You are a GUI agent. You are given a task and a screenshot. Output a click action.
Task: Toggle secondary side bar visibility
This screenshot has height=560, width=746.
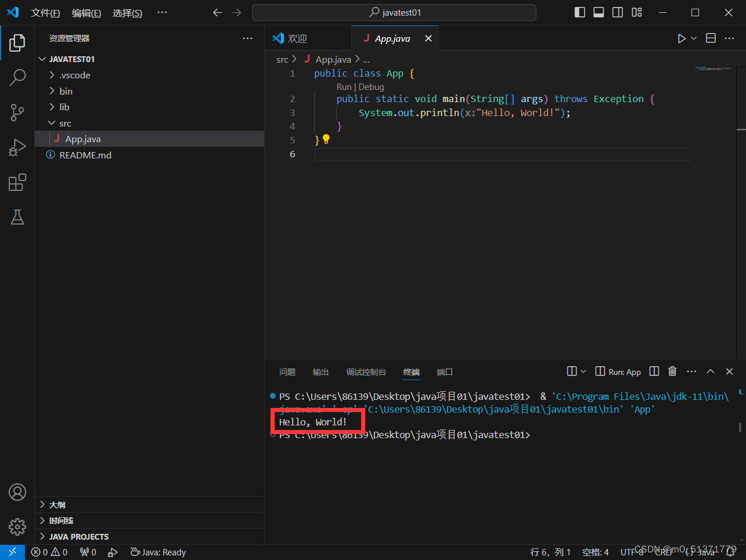pos(618,12)
